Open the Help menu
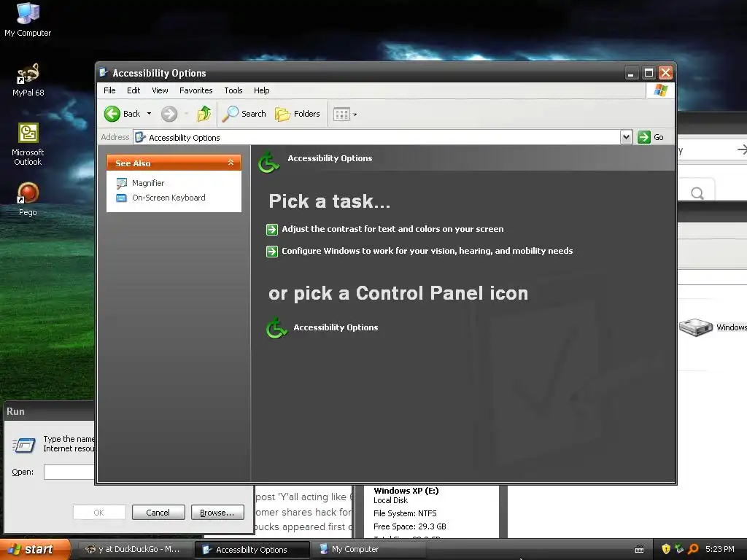 click(261, 90)
